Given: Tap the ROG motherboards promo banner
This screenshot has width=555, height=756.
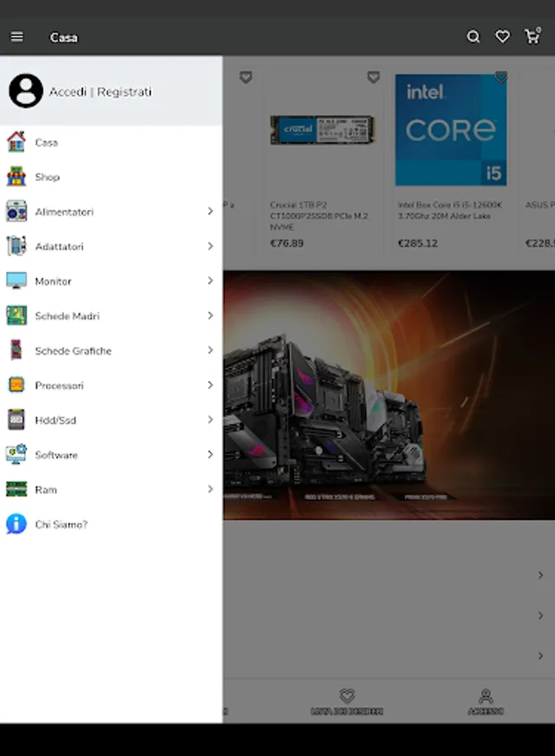Looking at the screenshot, I should coord(389,395).
